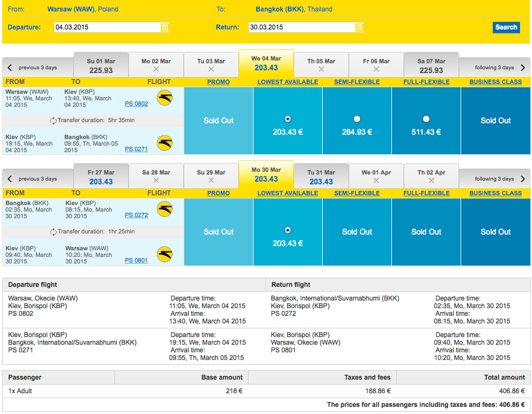Select the outbound 203.43 € lowest fare
The height and width of the screenshot is (414, 532).
[288, 119]
